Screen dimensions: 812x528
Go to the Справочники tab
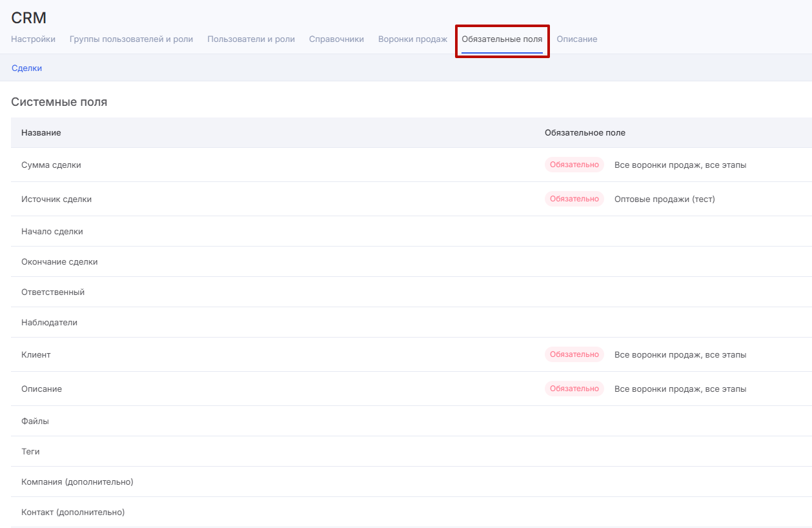[x=336, y=39]
